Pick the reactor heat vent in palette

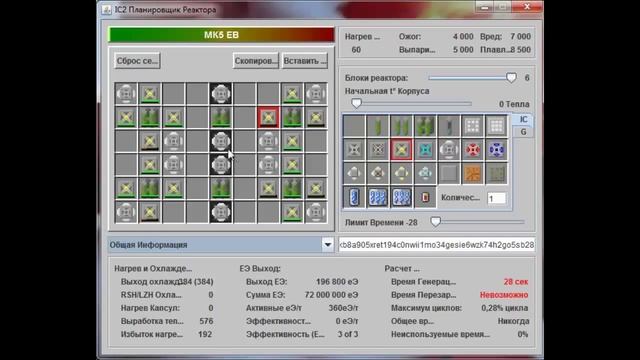click(378, 150)
